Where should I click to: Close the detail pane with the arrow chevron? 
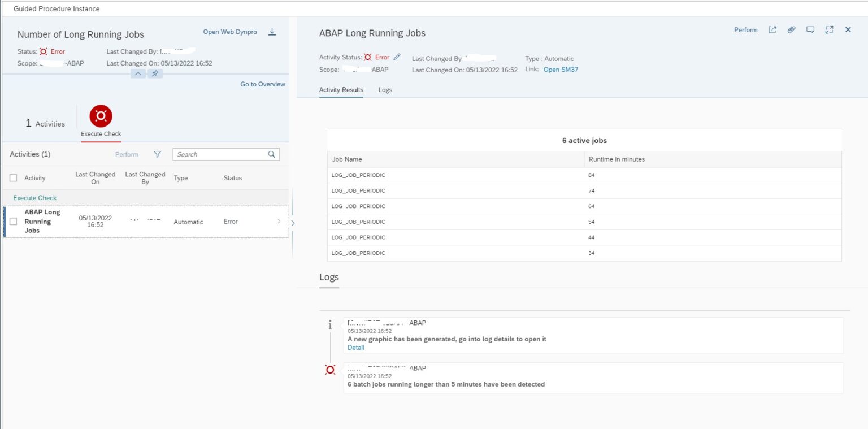(x=293, y=223)
